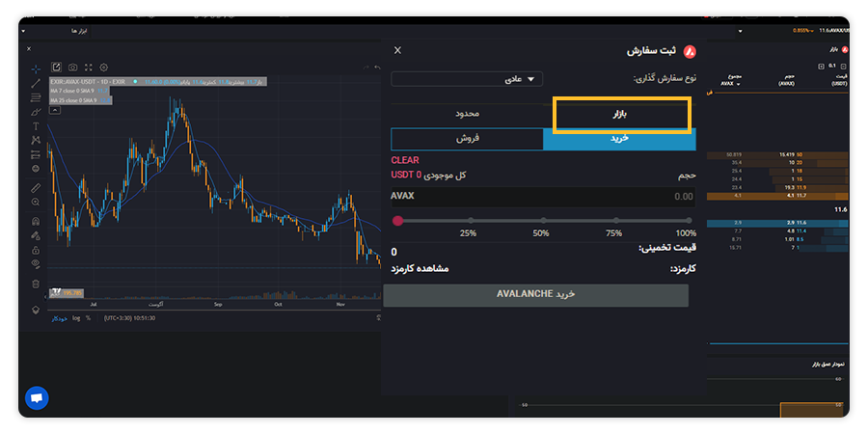Open chart settings gear icon

pos(103,68)
